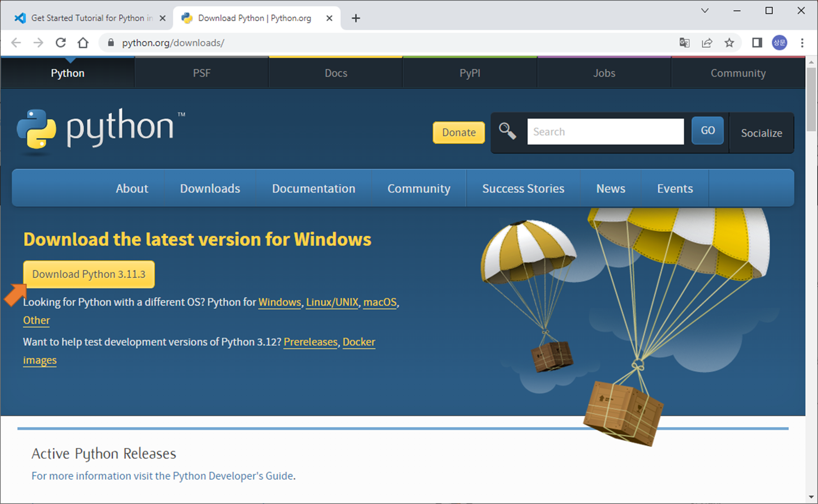Click the address bar URL
818x504 pixels.
pos(173,43)
